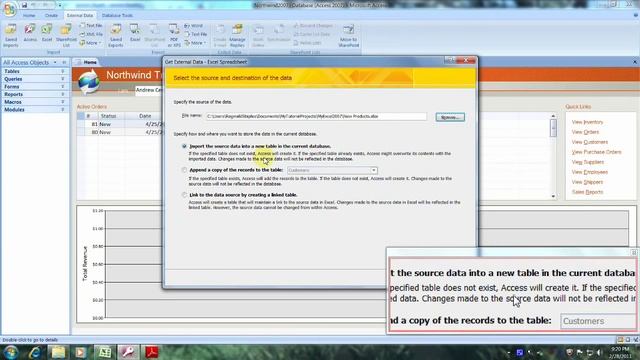Click Excel in the Export group

click(x=135, y=33)
